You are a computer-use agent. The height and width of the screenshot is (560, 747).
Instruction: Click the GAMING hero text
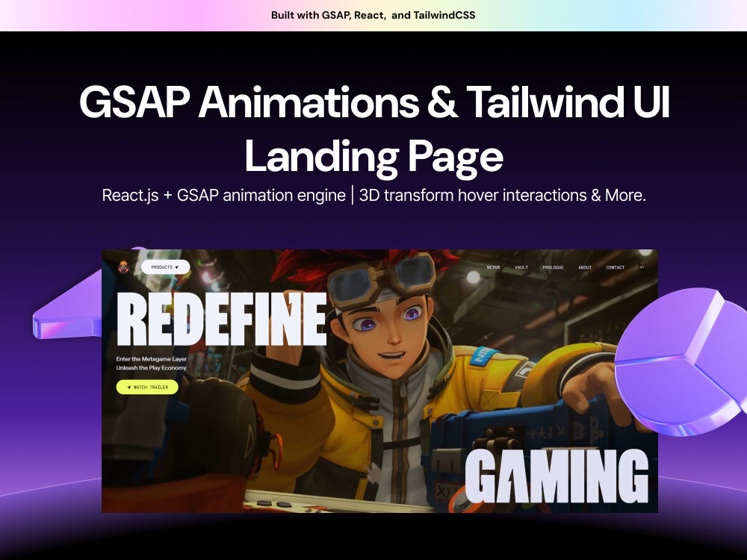point(557,476)
